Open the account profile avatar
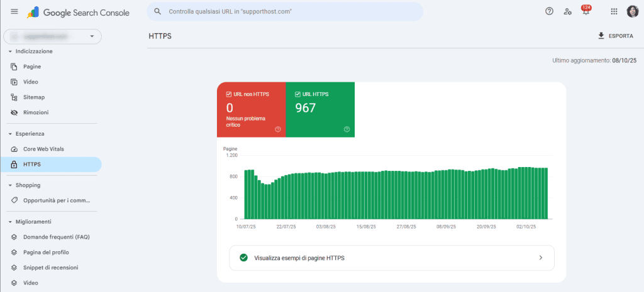 (x=632, y=11)
